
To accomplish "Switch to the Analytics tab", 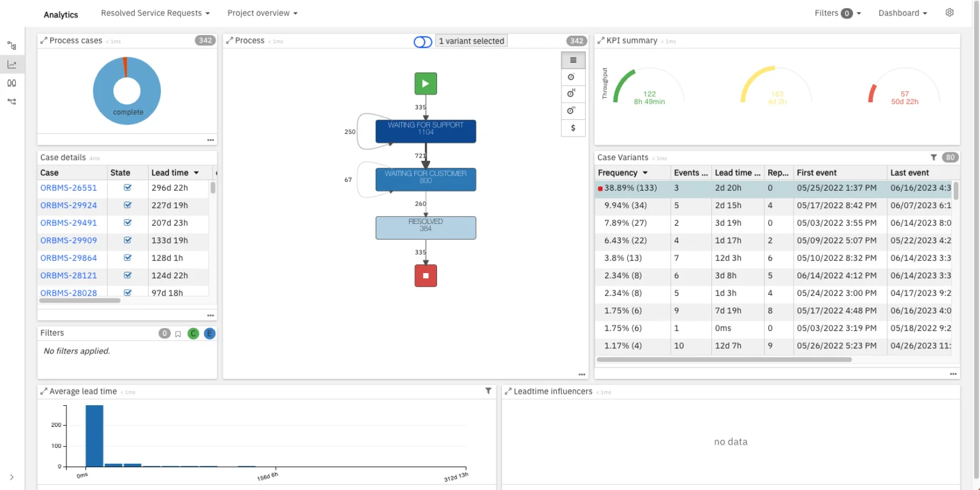I will (61, 14).
